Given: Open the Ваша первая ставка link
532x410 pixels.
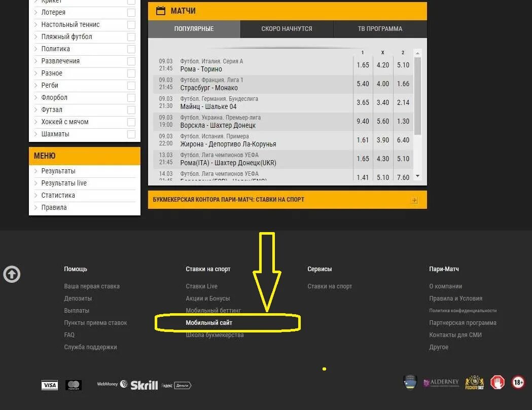Looking at the screenshot, I should tap(92, 286).
